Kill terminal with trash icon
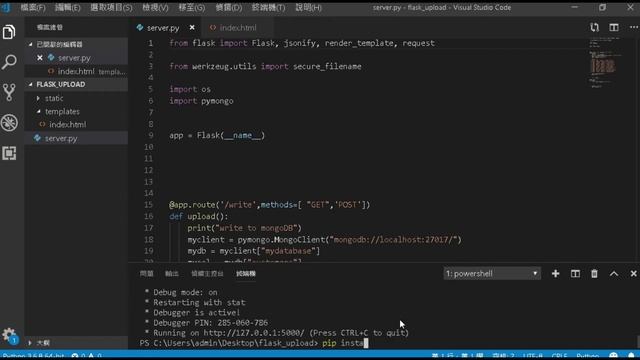The width and height of the screenshot is (640, 360). click(x=594, y=273)
